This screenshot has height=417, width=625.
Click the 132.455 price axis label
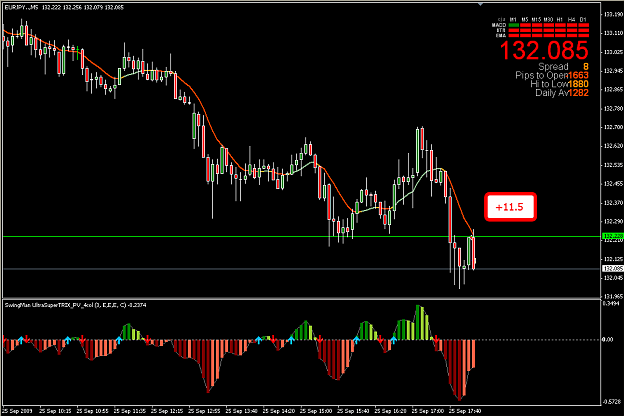click(613, 184)
